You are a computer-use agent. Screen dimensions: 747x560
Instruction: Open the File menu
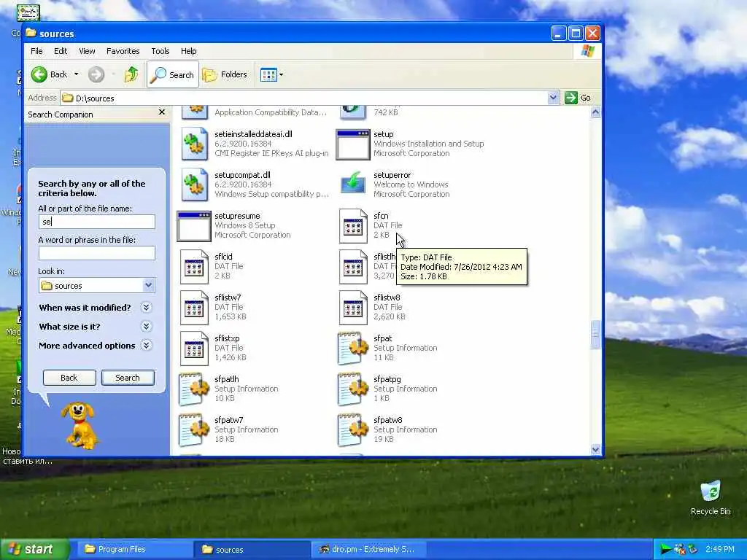coord(36,51)
